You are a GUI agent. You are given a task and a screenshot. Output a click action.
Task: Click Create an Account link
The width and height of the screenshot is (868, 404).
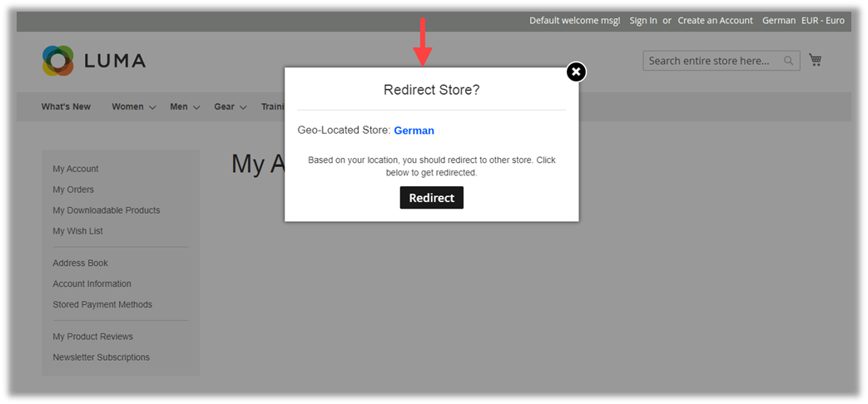click(x=715, y=21)
